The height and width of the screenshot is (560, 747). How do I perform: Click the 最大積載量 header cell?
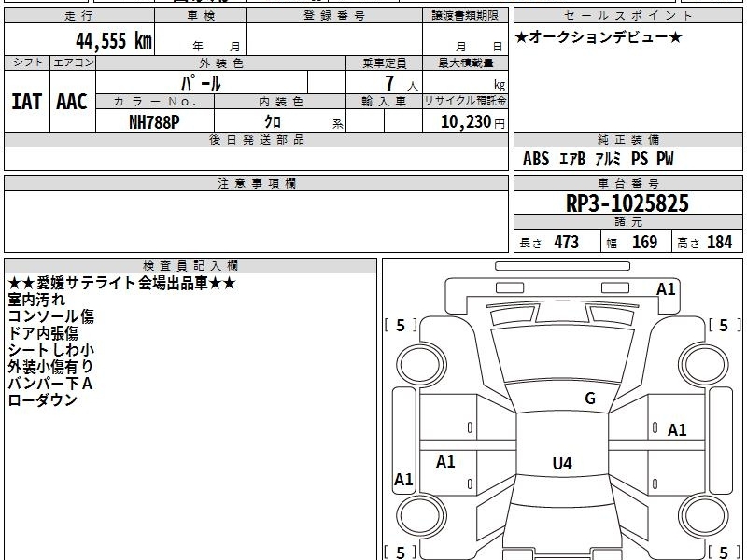pyautogui.click(x=465, y=63)
